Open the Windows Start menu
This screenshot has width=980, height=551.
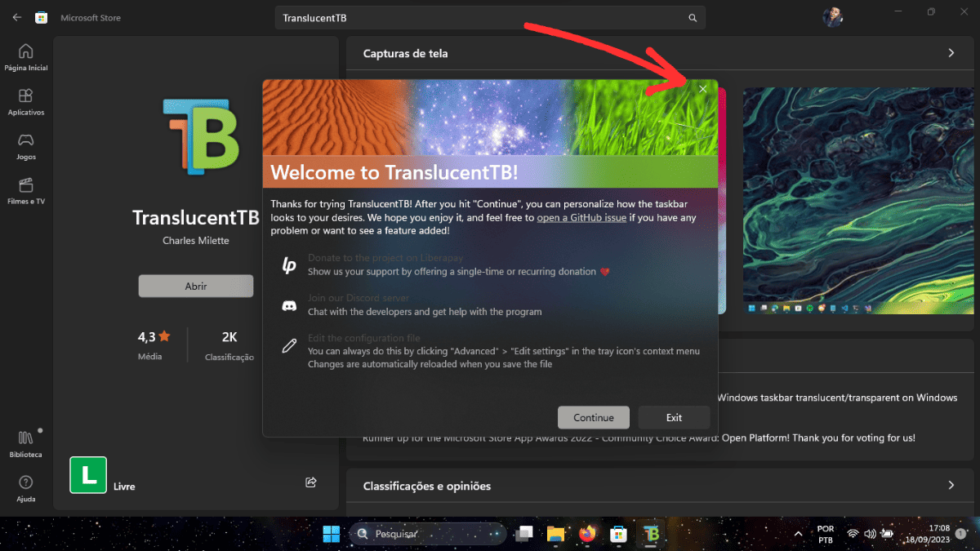point(332,534)
